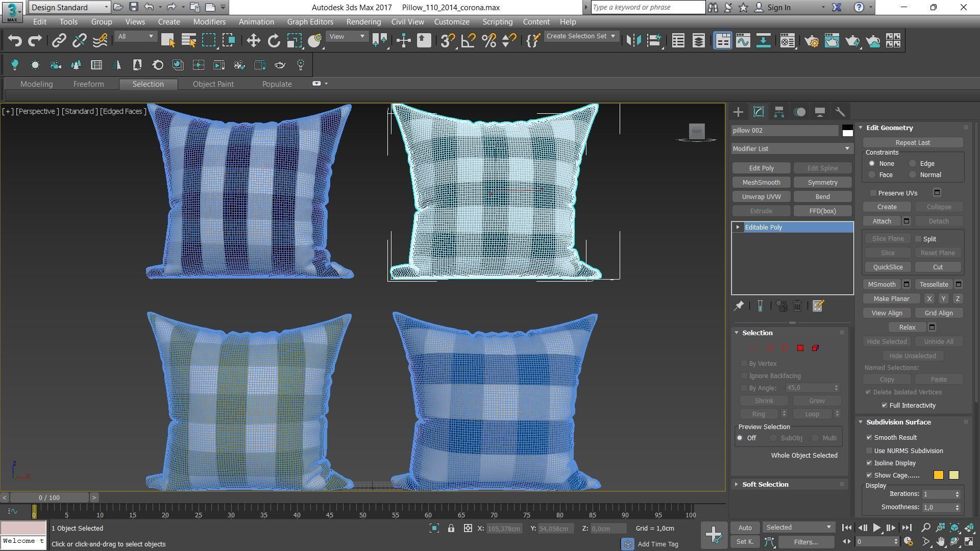
Task: Click the Unwrap UVW modifier button
Action: coord(761,196)
